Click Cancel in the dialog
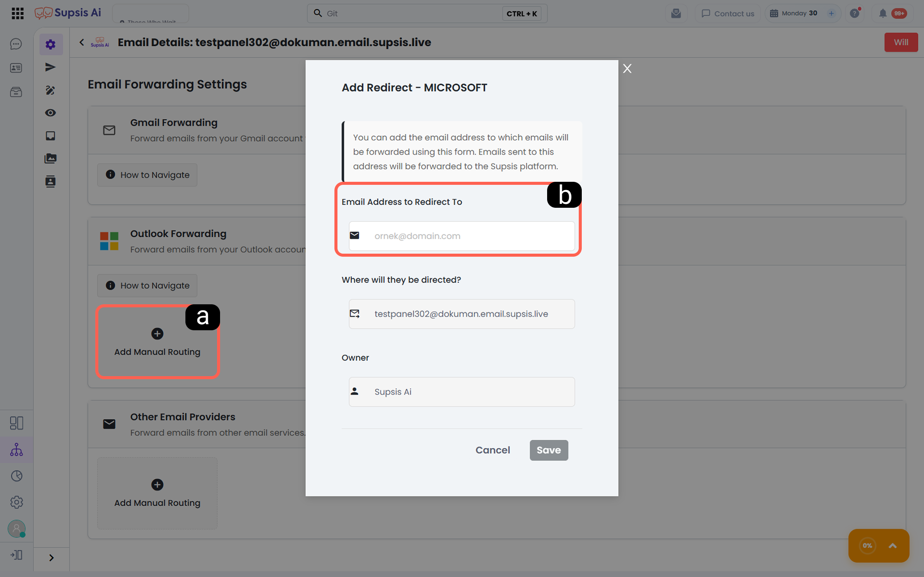The height and width of the screenshot is (577, 924). pos(493,450)
